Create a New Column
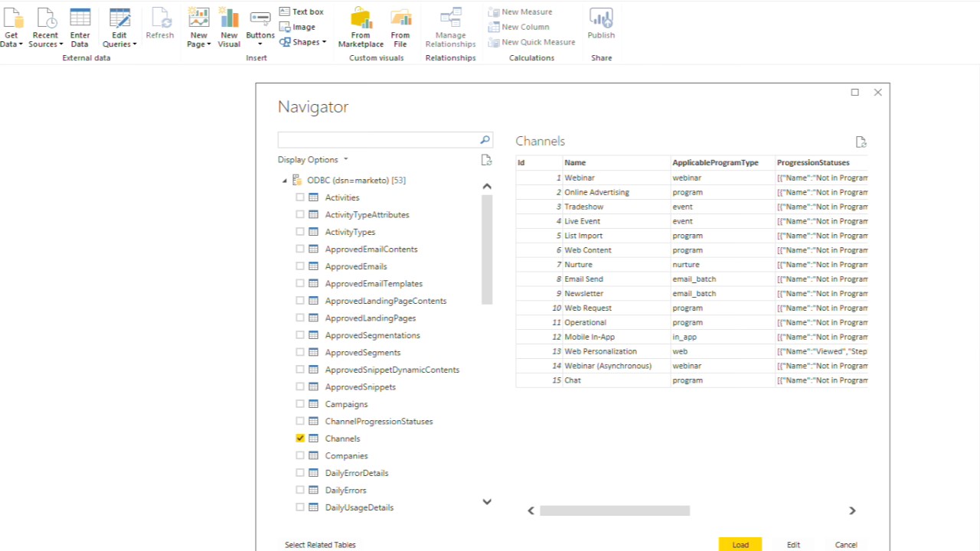Screen dimensions: 980x551 [x=518, y=27]
